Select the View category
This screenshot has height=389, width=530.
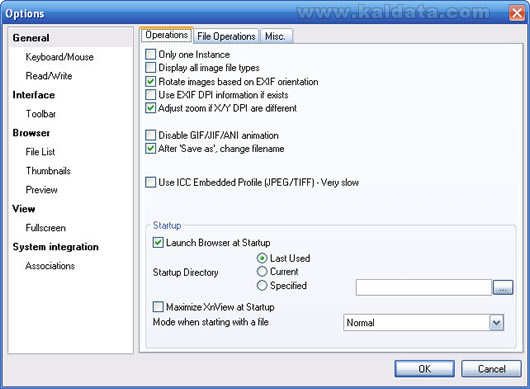click(x=24, y=209)
